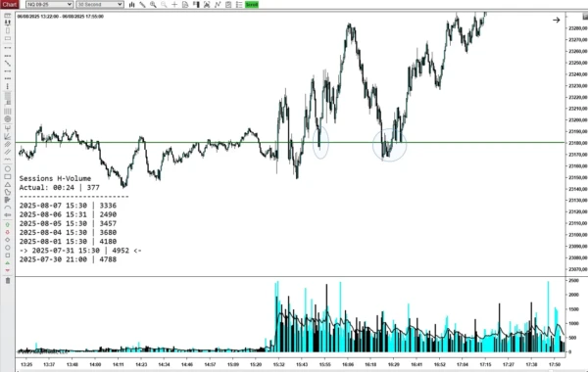Select the diagonal line drawing tool

(x=8, y=64)
